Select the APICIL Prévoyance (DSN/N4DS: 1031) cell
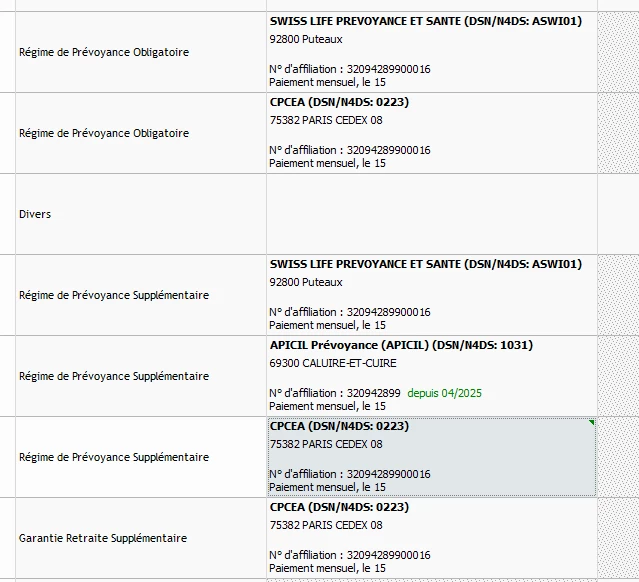The width and height of the screenshot is (639, 582). coord(431,375)
